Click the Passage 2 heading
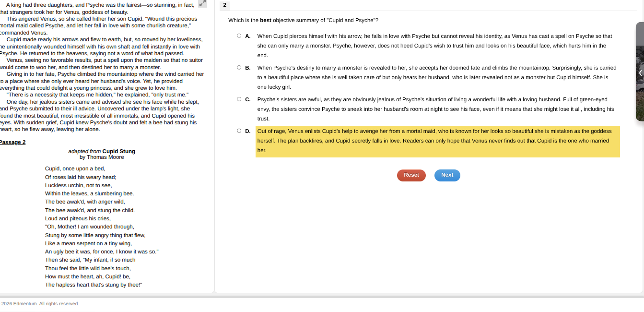 [12, 143]
